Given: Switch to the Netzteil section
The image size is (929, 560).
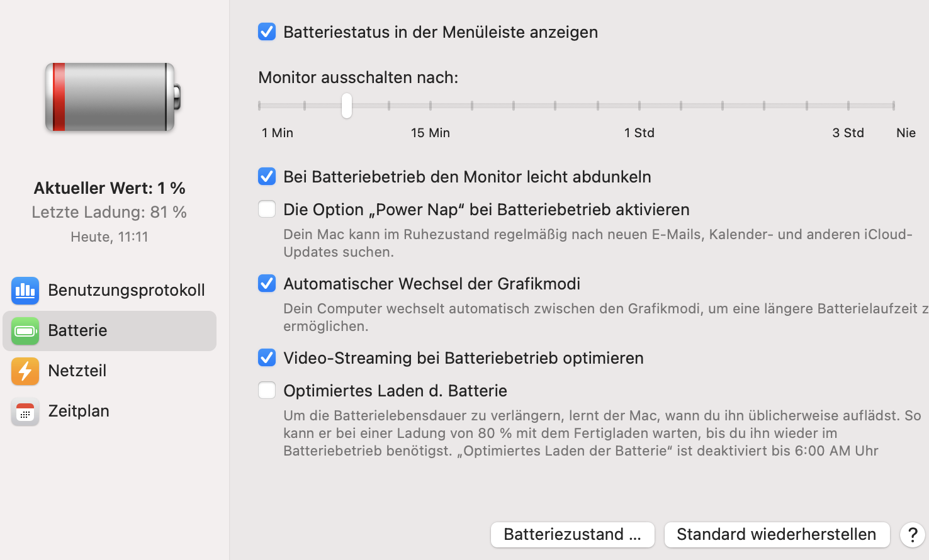Looking at the screenshot, I should pyautogui.click(x=77, y=371).
